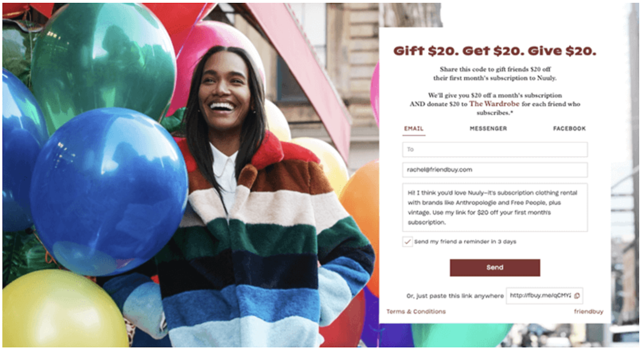Open the MESSENGER sharing tab
This screenshot has width=644, height=351.
click(488, 128)
